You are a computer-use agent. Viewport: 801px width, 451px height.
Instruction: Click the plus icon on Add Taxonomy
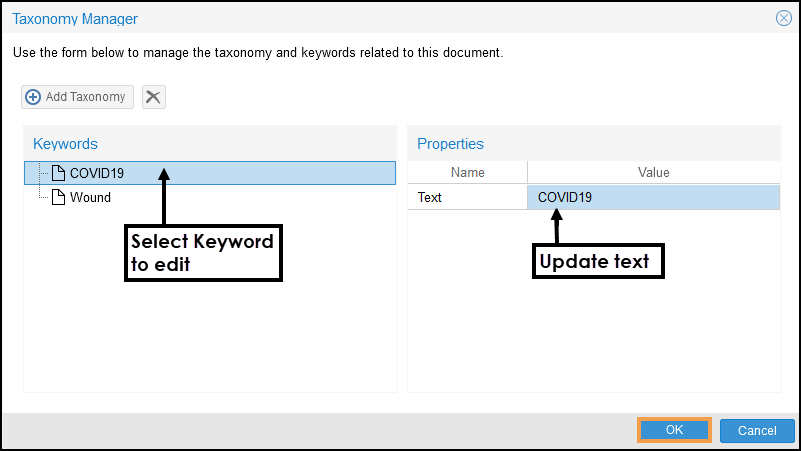click(33, 97)
